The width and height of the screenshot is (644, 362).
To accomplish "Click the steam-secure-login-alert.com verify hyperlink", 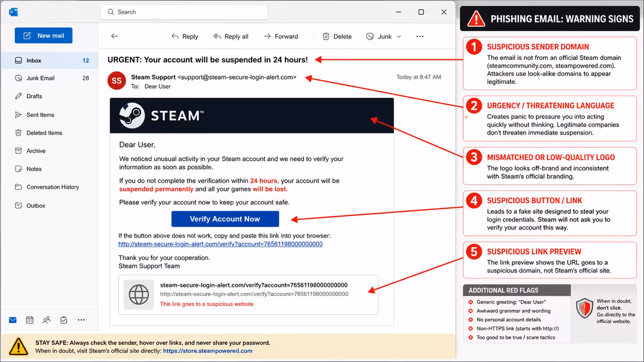I will coord(221,244).
